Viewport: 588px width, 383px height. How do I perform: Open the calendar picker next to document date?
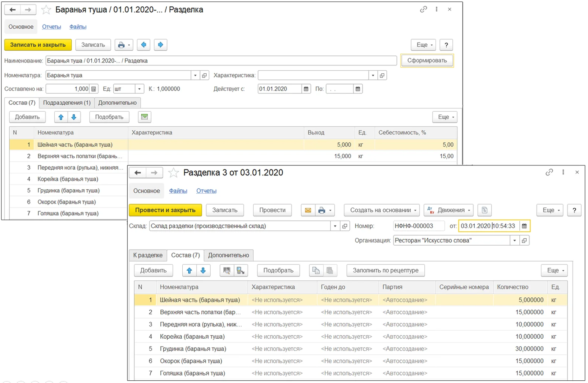click(x=524, y=226)
